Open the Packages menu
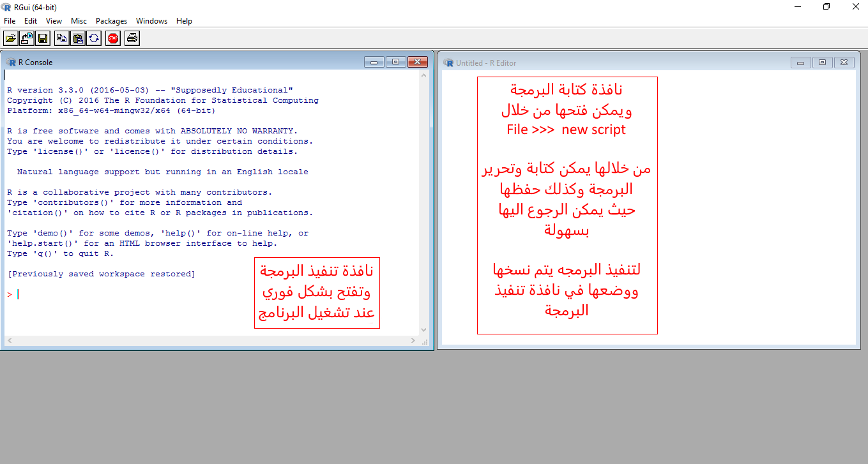 click(x=111, y=21)
